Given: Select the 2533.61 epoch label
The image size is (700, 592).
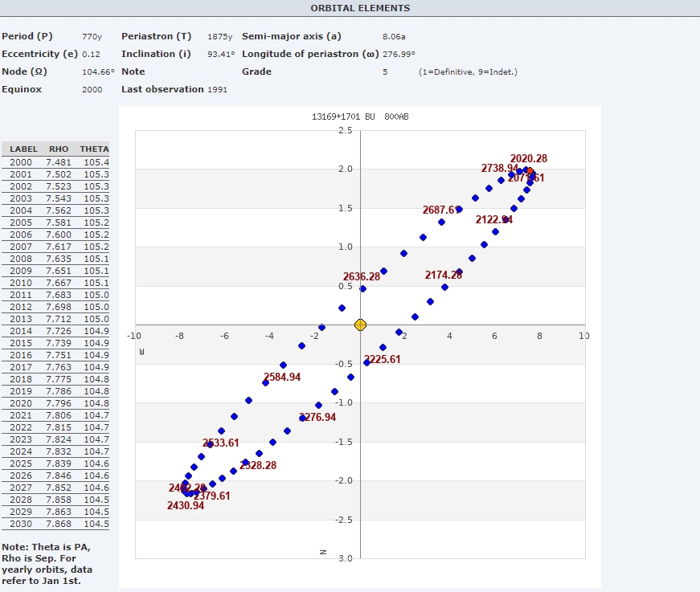Looking at the screenshot, I should (x=221, y=443).
